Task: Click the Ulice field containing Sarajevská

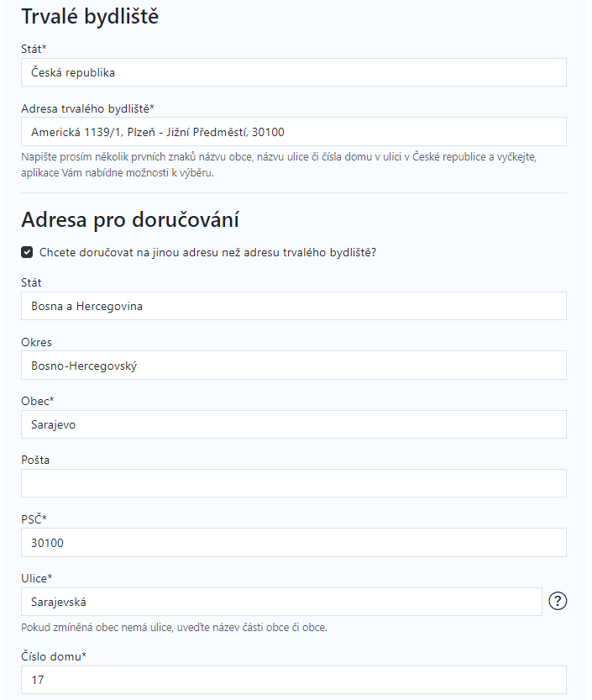Action: [281, 602]
